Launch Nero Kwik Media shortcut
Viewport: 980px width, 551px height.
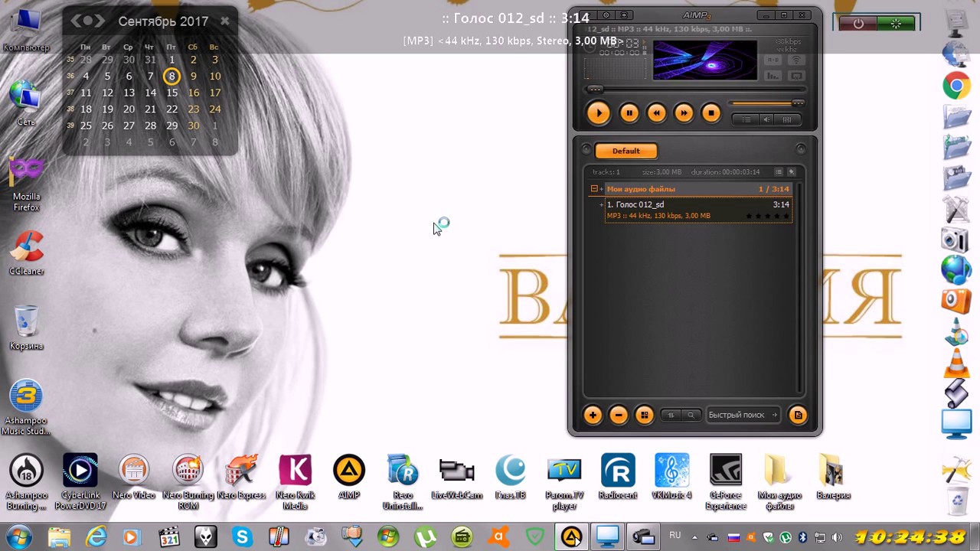coord(295,482)
